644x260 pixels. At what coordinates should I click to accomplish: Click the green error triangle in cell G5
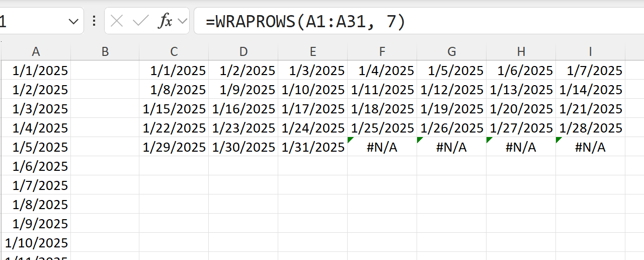420,140
